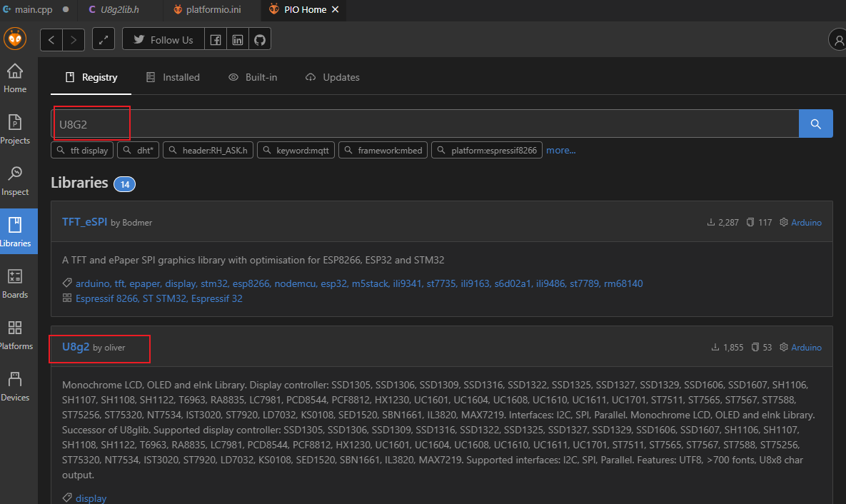Close the PIO Home tab
The width and height of the screenshot is (846, 504).
(336, 10)
